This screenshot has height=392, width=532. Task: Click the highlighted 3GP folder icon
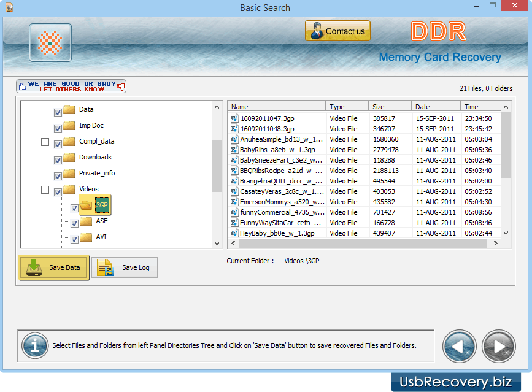[86, 204]
